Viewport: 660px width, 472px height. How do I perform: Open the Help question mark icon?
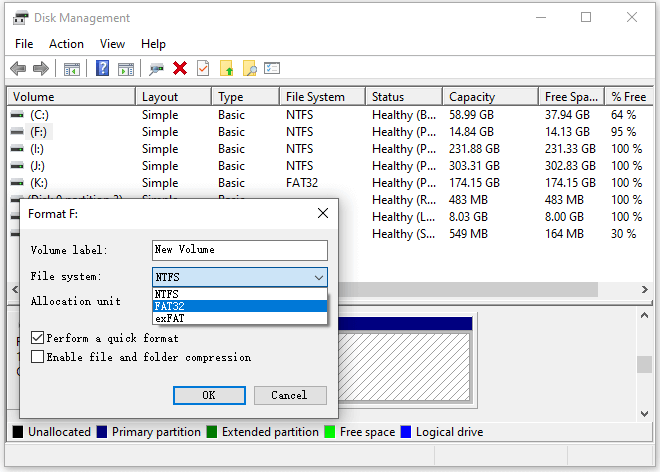tap(102, 68)
